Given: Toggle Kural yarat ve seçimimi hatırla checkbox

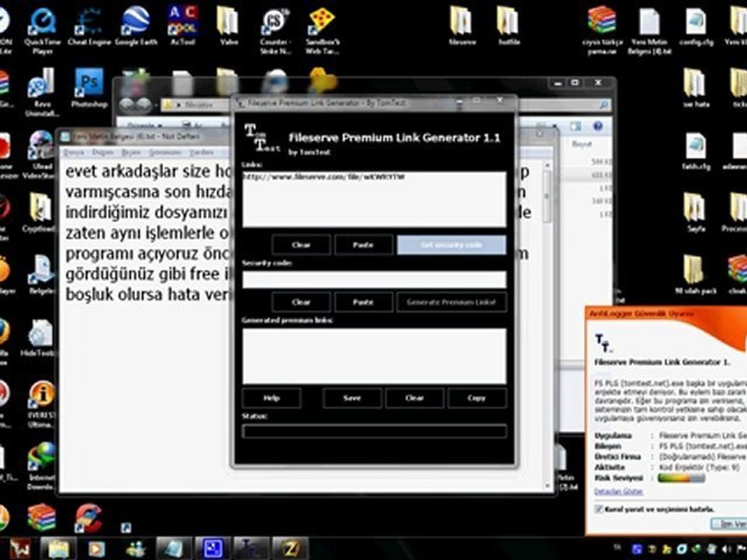Looking at the screenshot, I should [x=599, y=509].
